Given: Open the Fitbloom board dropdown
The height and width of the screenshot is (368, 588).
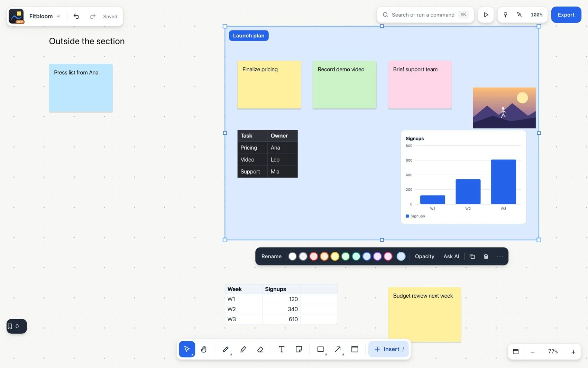Looking at the screenshot, I should tap(45, 16).
